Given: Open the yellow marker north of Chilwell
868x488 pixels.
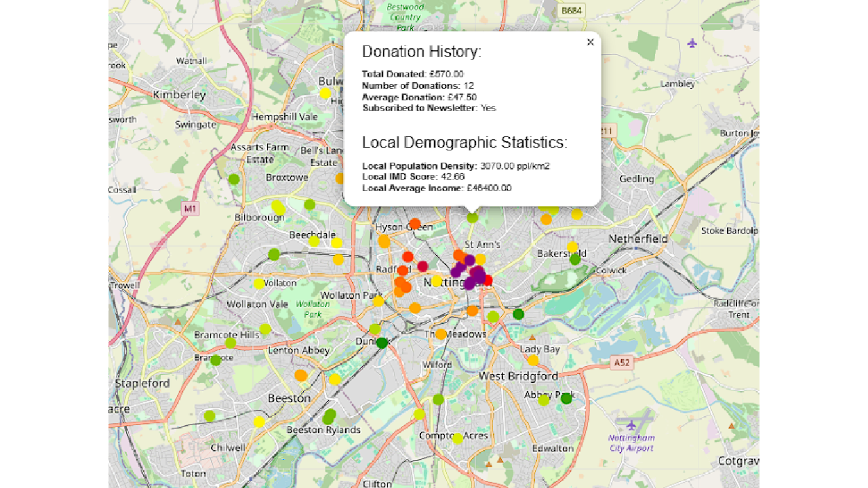Looking at the screenshot, I should (259, 422).
